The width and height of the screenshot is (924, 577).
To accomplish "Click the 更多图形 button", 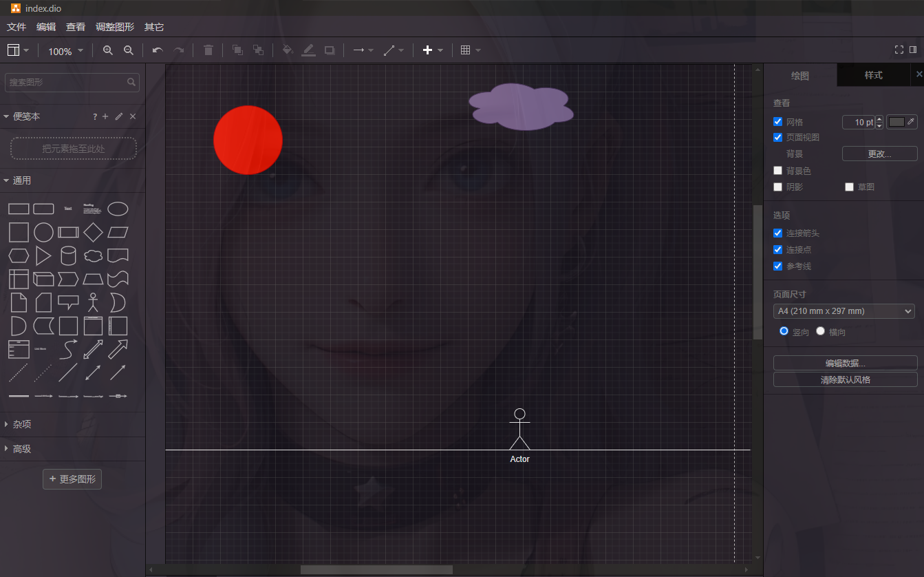I will click(72, 479).
